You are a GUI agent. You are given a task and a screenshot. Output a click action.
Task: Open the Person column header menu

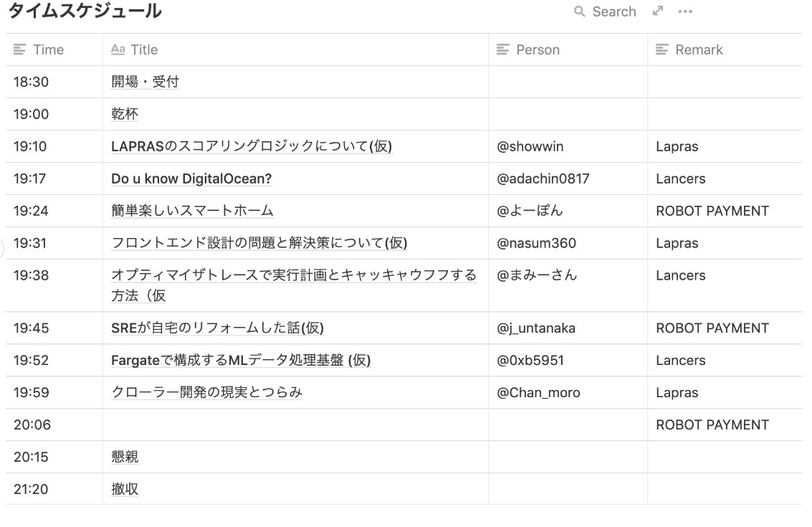tap(538, 49)
